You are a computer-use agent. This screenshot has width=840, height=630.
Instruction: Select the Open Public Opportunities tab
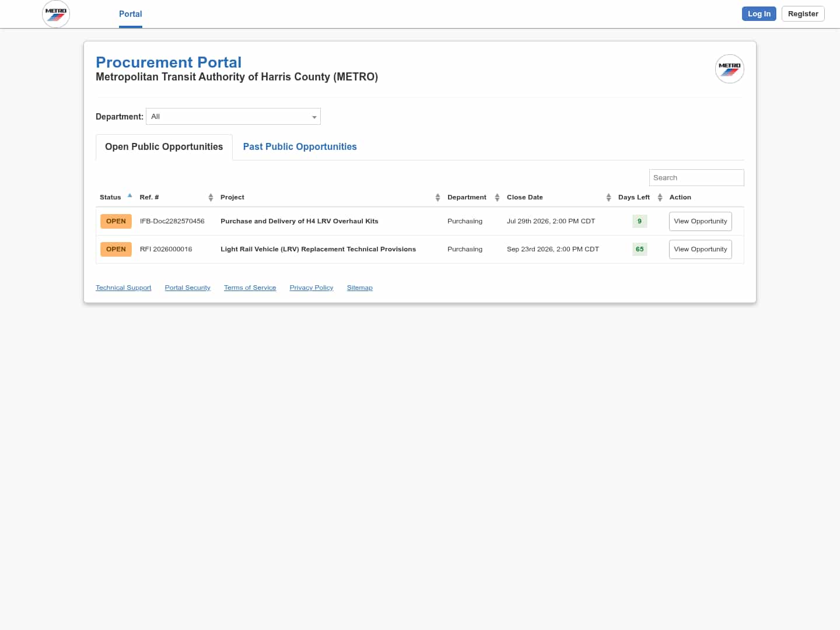164,147
